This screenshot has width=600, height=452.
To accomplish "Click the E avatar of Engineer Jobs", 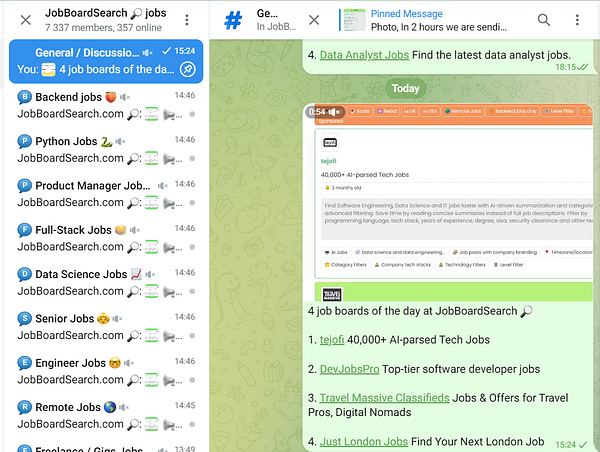I will coord(24,364).
